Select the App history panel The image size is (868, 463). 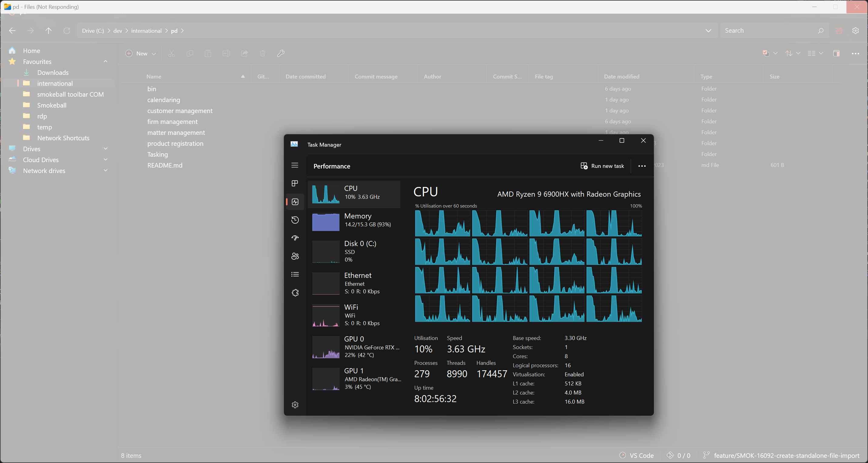click(x=295, y=220)
